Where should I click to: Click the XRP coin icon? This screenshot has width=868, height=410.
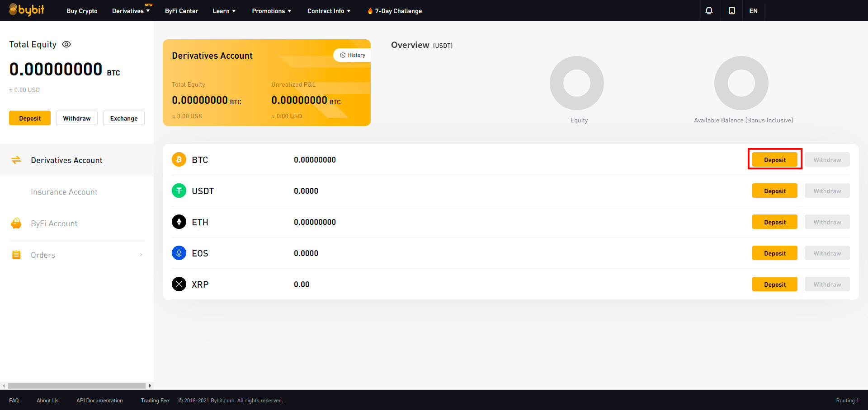179,284
